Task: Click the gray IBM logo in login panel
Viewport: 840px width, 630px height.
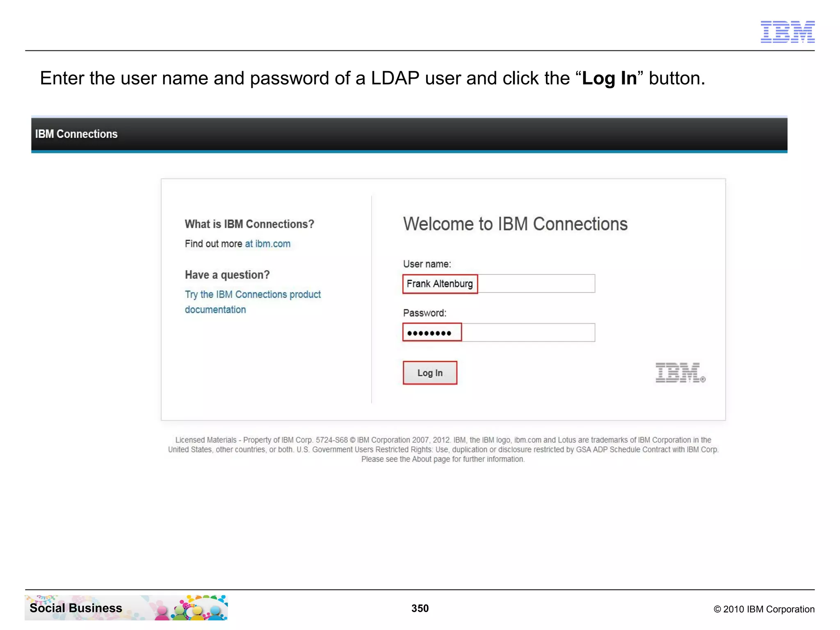Action: pyautogui.click(x=680, y=372)
